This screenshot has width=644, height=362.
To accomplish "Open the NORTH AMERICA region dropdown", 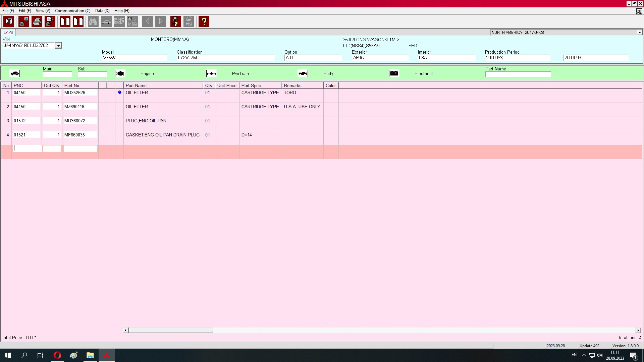I will [x=639, y=33].
